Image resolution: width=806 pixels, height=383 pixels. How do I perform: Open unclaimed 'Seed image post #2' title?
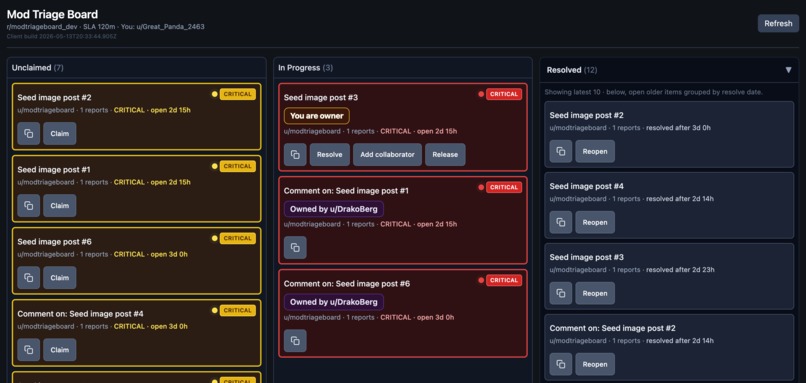[x=54, y=98]
